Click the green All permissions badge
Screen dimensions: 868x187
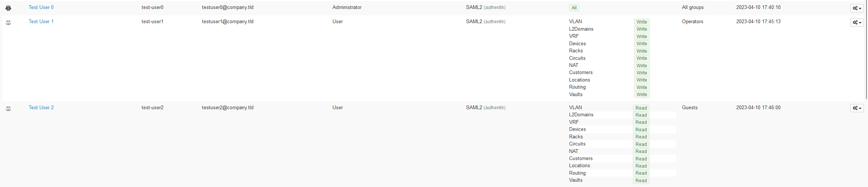[x=574, y=8]
